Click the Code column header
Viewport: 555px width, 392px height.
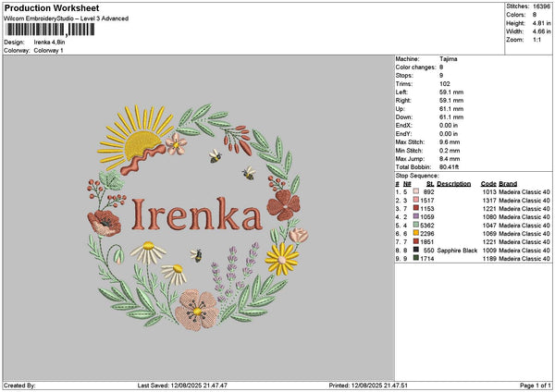(x=488, y=183)
